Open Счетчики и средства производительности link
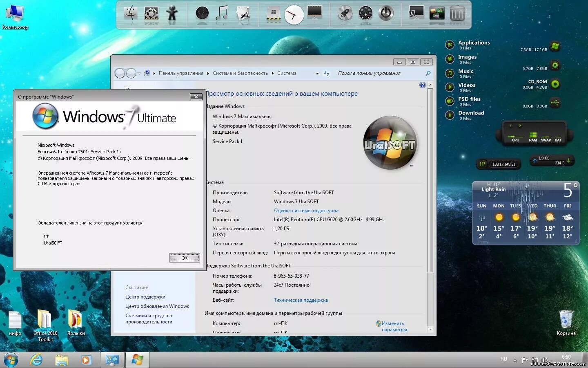This screenshot has height=368, width=588. [149, 319]
